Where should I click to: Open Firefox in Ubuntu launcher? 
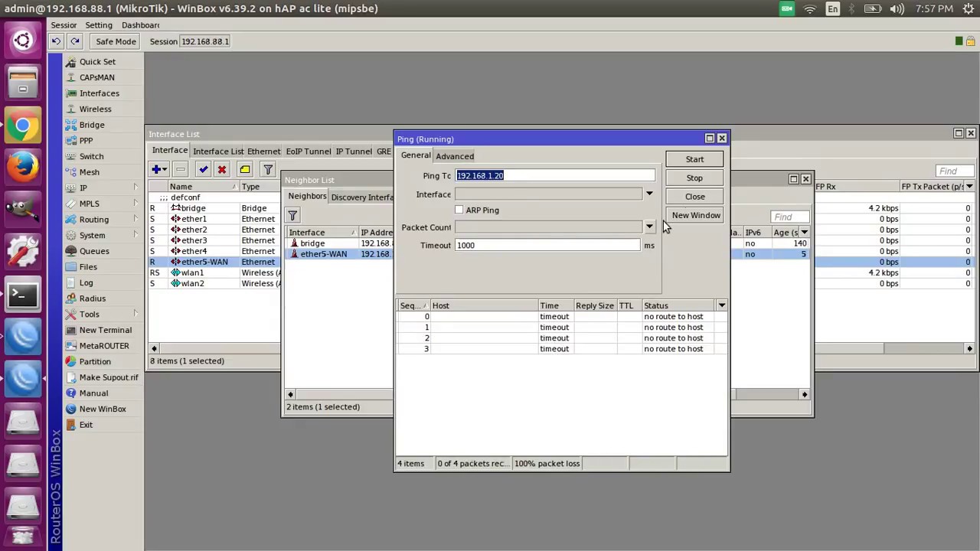tap(23, 165)
